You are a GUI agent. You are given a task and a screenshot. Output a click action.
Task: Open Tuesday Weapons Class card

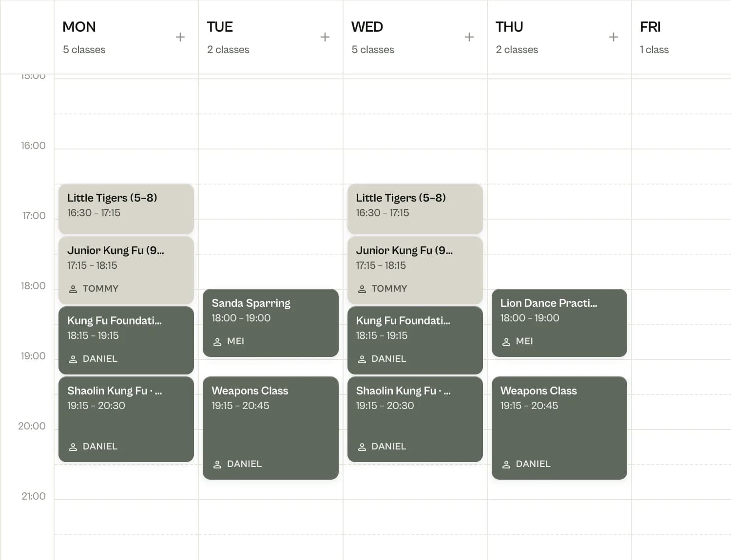coord(270,428)
